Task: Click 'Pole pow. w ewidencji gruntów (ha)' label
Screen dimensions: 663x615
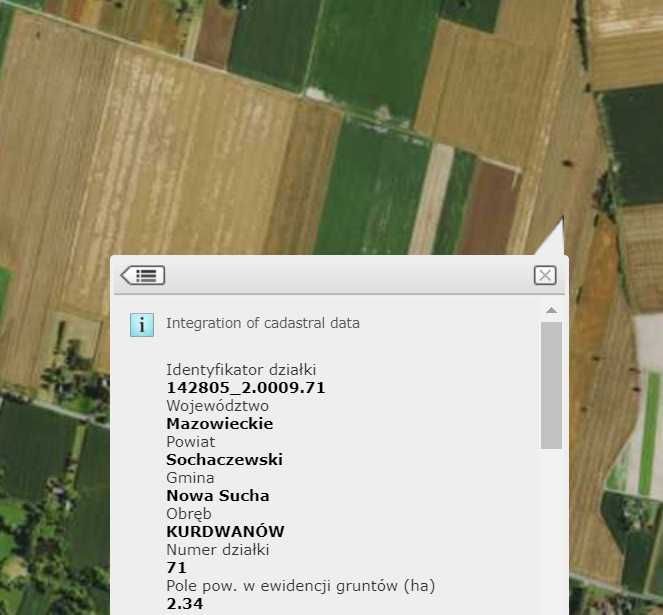Action: click(x=300, y=586)
